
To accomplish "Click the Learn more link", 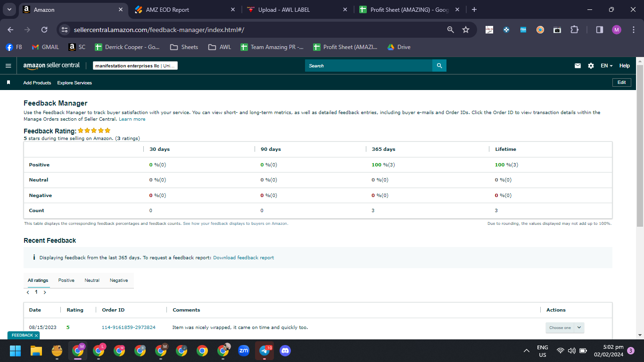I will click(x=132, y=119).
